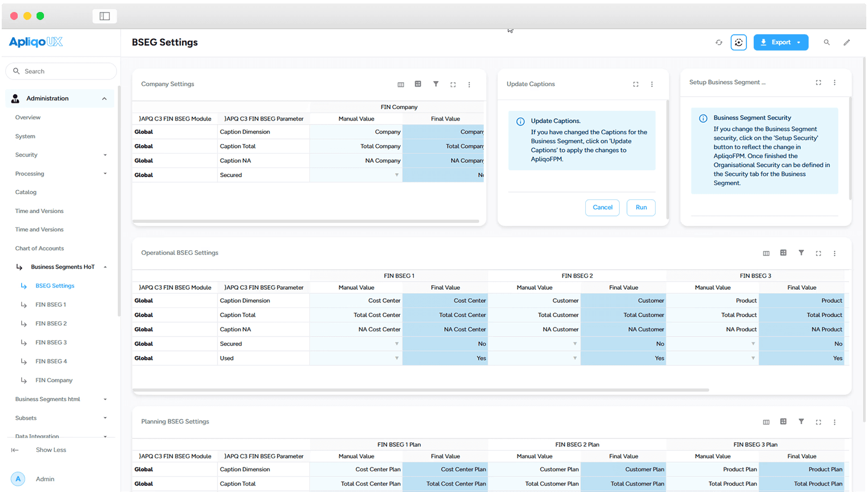Open FIN BSEG 2 in sidebar
This screenshot has height=492, width=868.
pyautogui.click(x=51, y=323)
